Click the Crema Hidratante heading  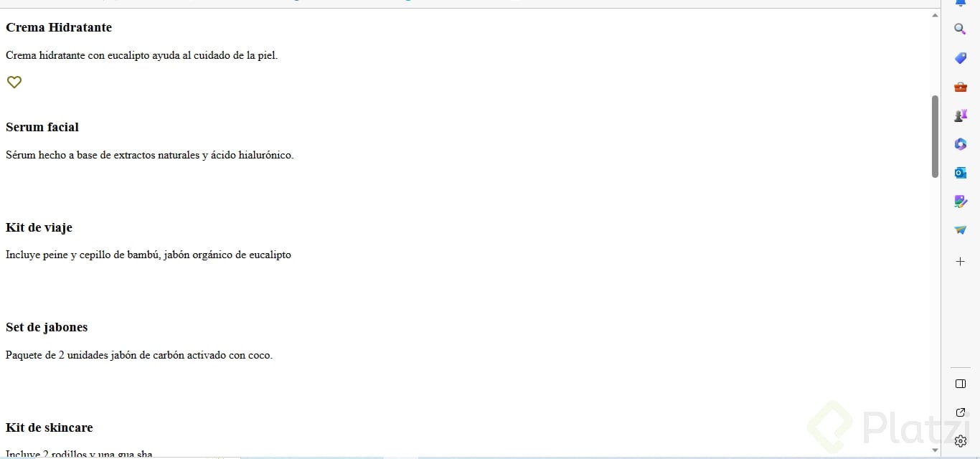[59, 27]
